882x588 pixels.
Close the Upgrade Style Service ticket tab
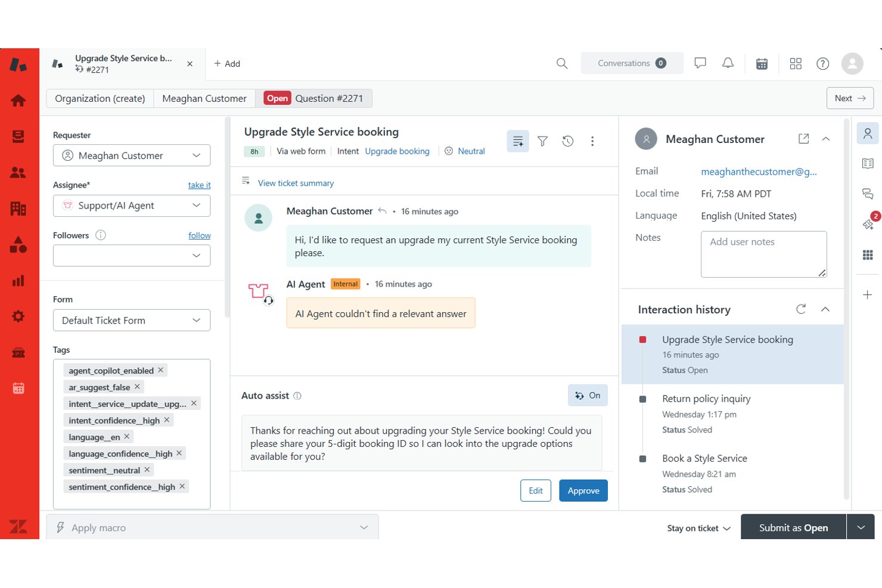pos(190,64)
